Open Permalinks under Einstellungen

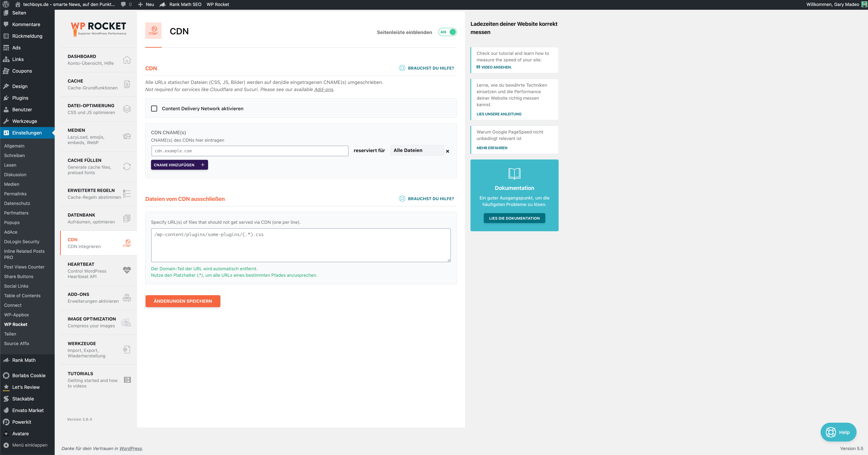[x=15, y=194]
